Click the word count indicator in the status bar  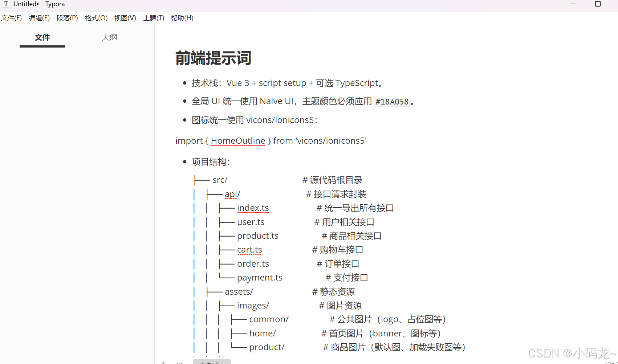click(x=607, y=362)
